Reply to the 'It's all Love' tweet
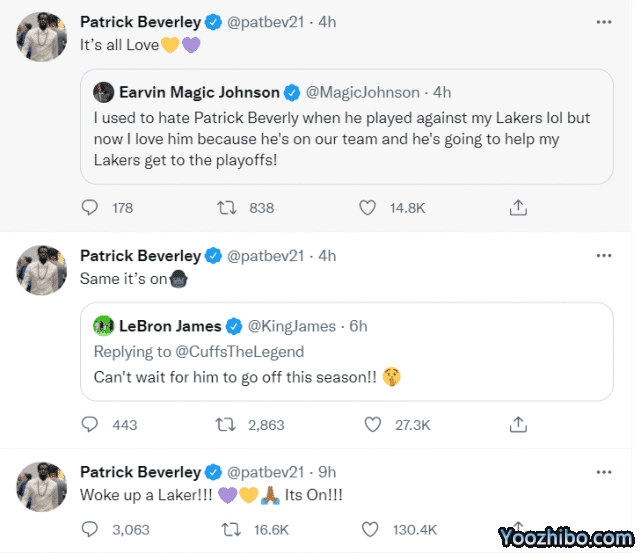The width and height of the screenshot is (641, 553). point(90,208)
